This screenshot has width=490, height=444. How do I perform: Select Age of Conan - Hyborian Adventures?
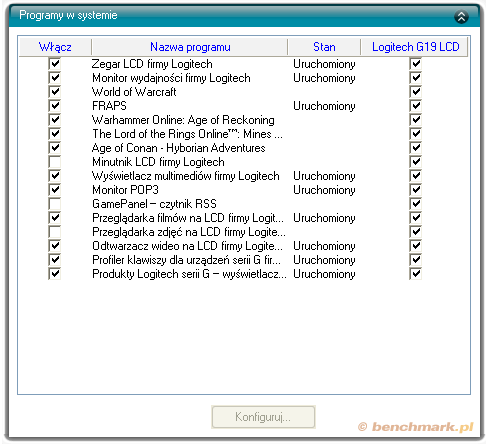point(179,148)
